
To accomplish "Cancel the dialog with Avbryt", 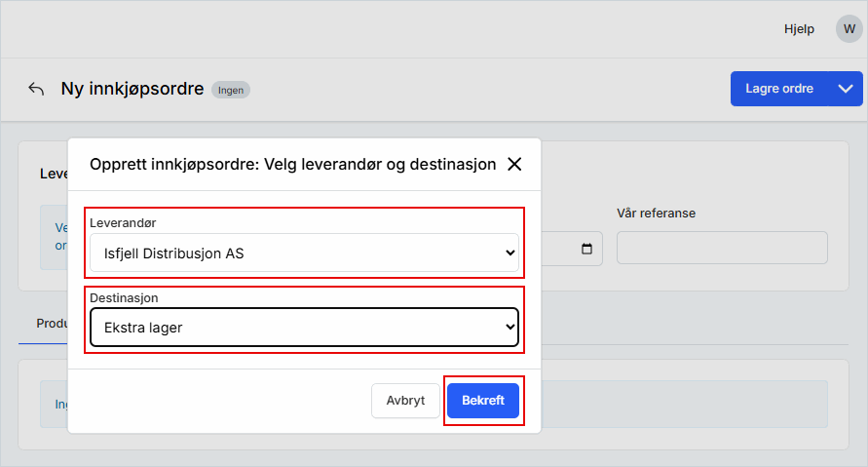I will tap(405, 400).
